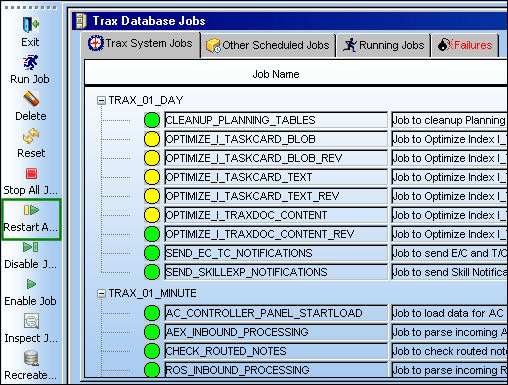Viewport: 508px width, 385px height.
Task: Select the OPTIMIZE_I_TASKCARD_BLOB_REV job name
Action: pos(276,158)
